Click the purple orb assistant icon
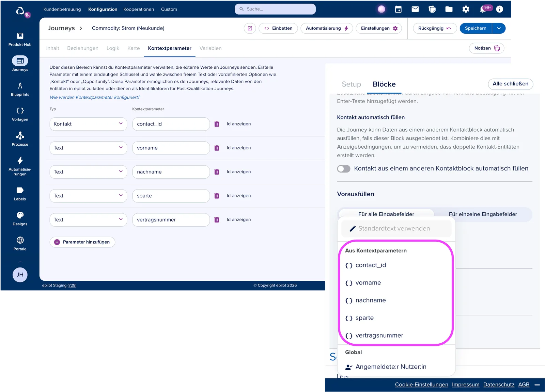This screenshot has height=392, width=545. click(381, 9)
